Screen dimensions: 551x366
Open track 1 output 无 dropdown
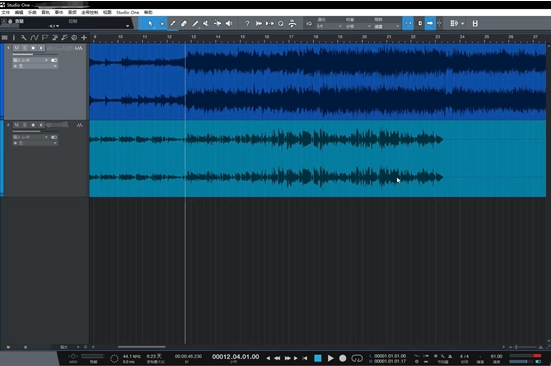coord(35,66)
